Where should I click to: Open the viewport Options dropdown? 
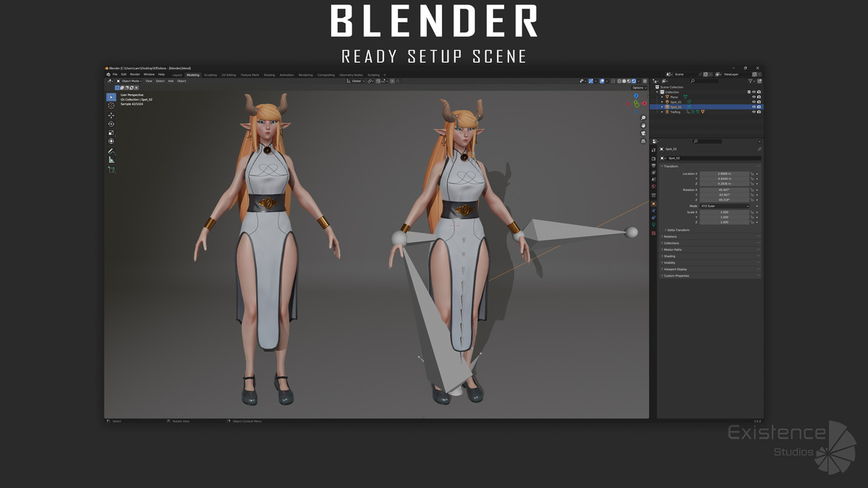click(x=639, y=87)
